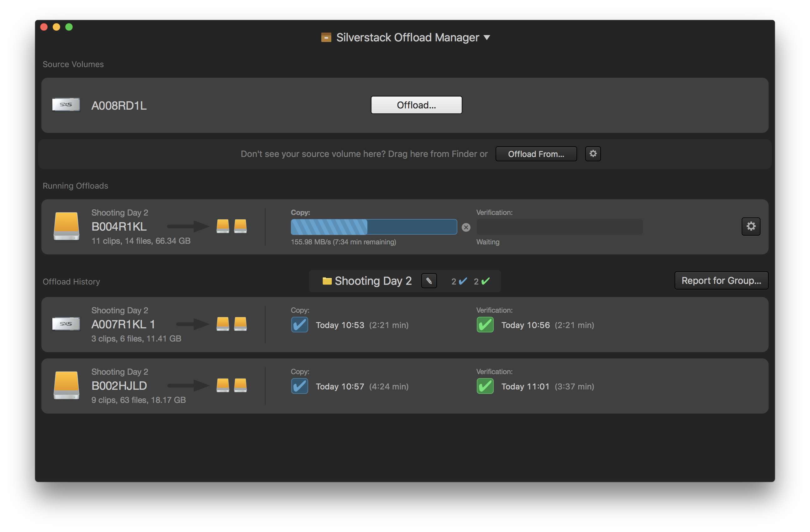Open settings gear next to Offload From
The height and width of the screenshot is (532, 810).
click(x=593, y=154)
